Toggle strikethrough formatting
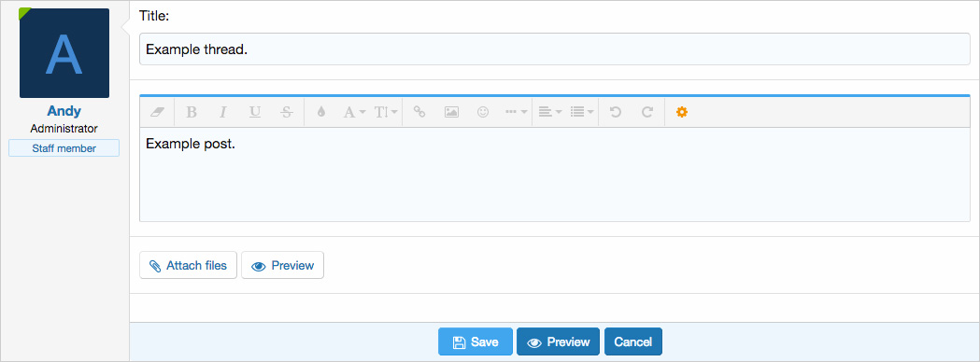The height and width of the screenshot is (362, 980). [x=286, y=112]
